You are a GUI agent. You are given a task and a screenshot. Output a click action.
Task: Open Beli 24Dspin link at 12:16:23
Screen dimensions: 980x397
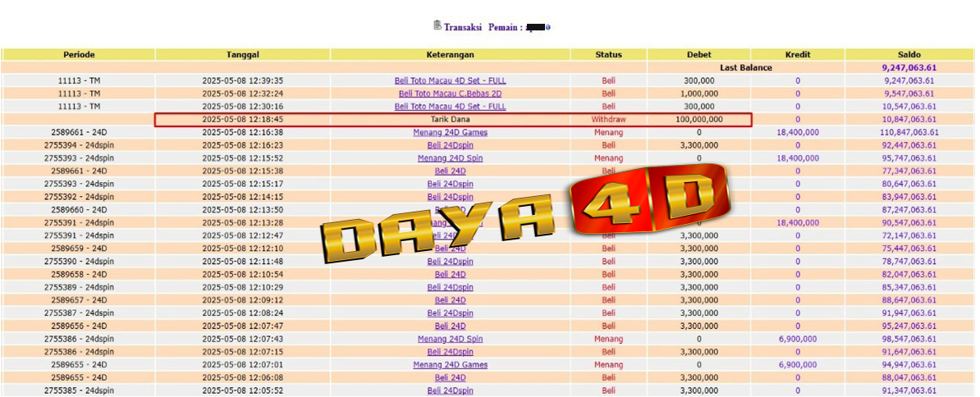450,145
